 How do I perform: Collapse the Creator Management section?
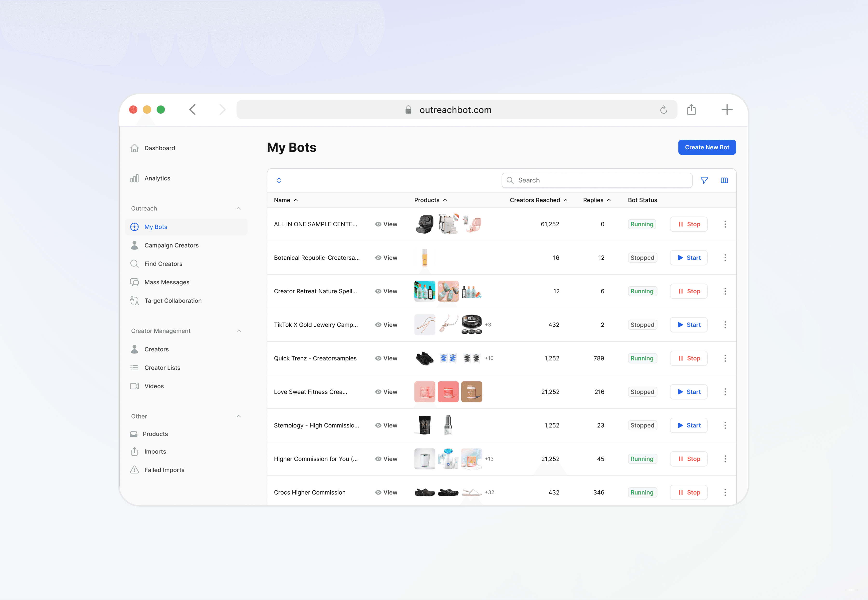pyautogui.click(x=239, y=331)
